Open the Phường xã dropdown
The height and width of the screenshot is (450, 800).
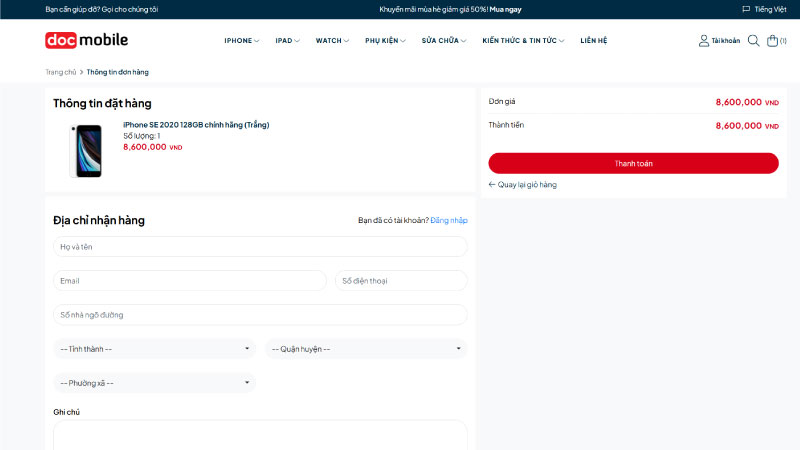(x=155, y=383)
